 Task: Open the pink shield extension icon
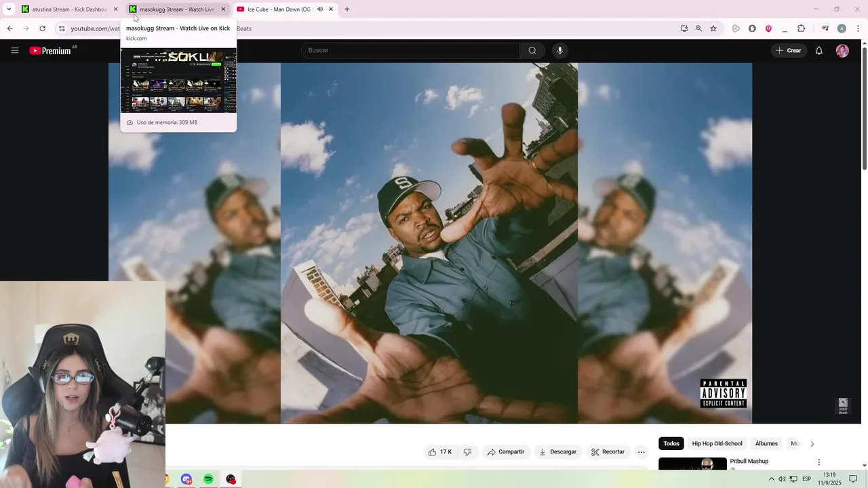click(x=768, y=28)
